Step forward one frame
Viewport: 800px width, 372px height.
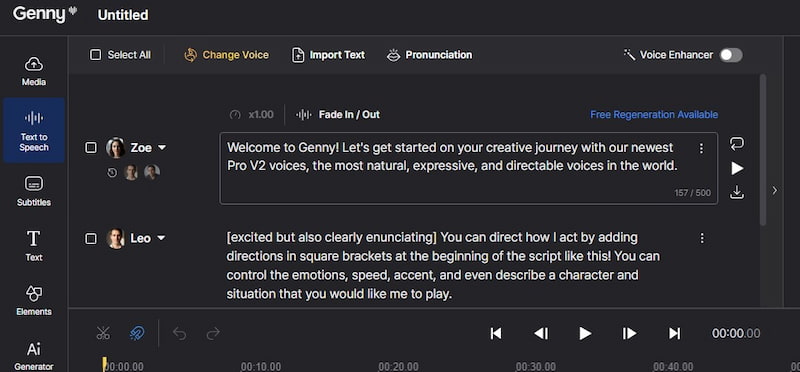pyautogui.click(x=630, y=334)
